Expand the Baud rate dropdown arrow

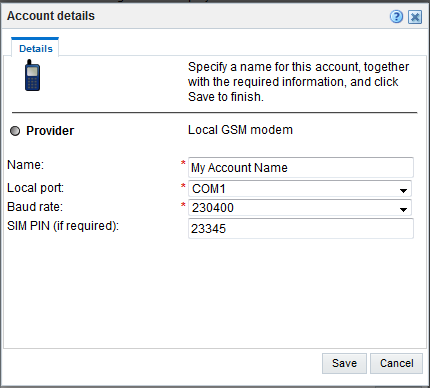(x=403, y=209)
